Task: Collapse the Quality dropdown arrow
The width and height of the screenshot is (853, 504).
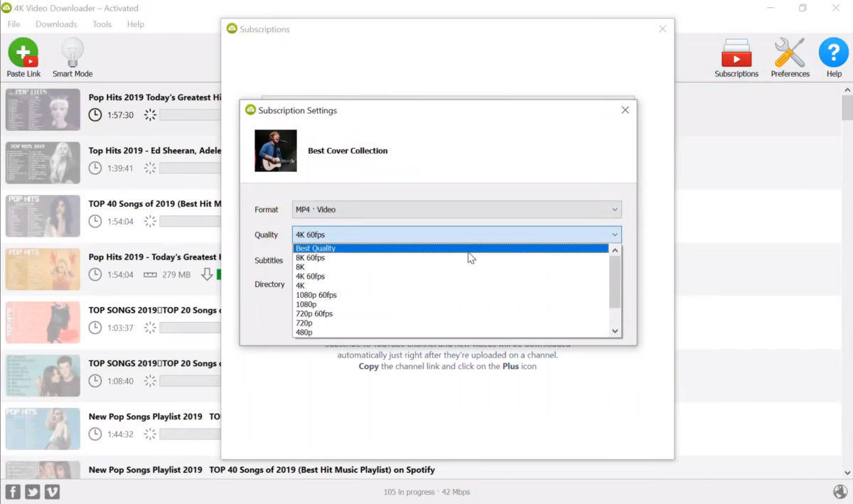Action: [614, 235]
